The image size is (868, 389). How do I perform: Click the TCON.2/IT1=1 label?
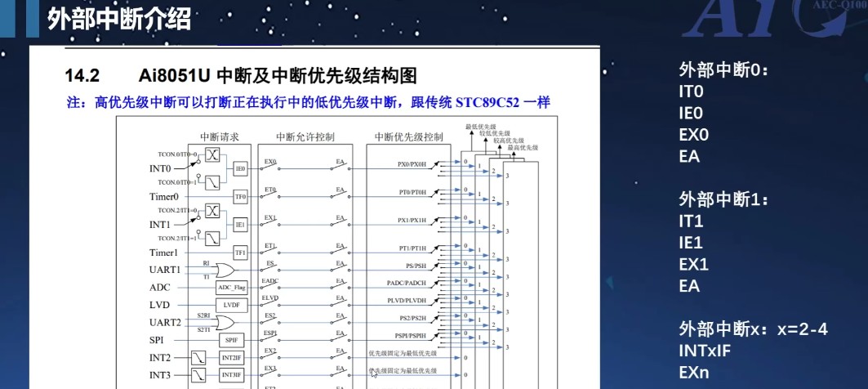(177, 239)
